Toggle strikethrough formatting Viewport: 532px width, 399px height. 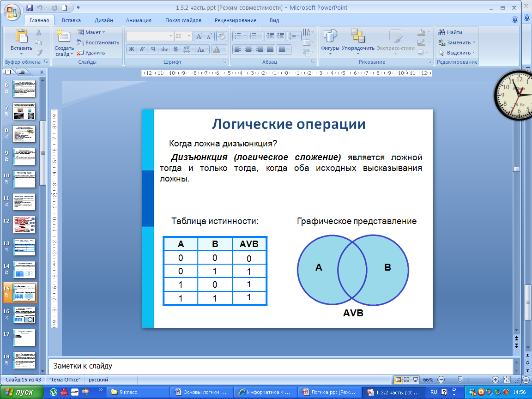point(164,49)
